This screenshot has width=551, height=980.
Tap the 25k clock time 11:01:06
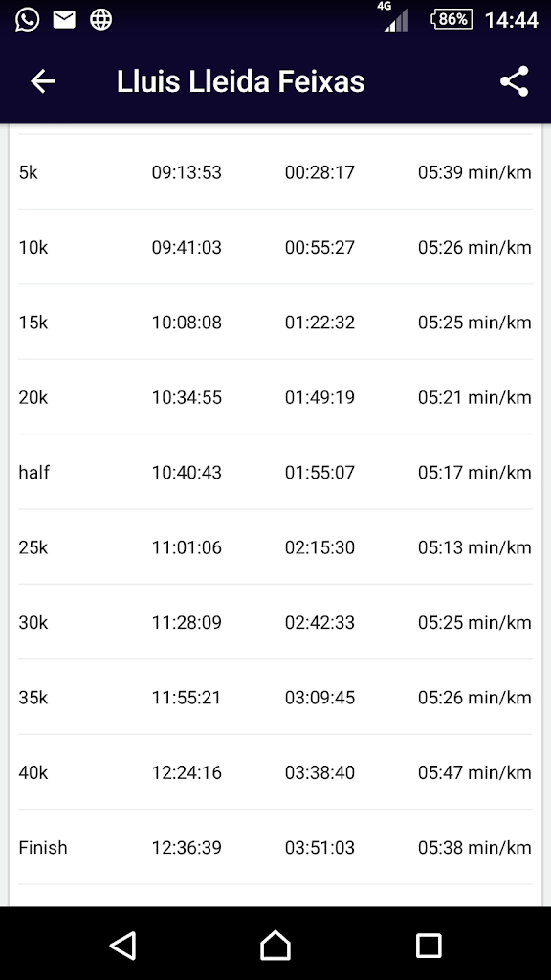tap(187, 547)
